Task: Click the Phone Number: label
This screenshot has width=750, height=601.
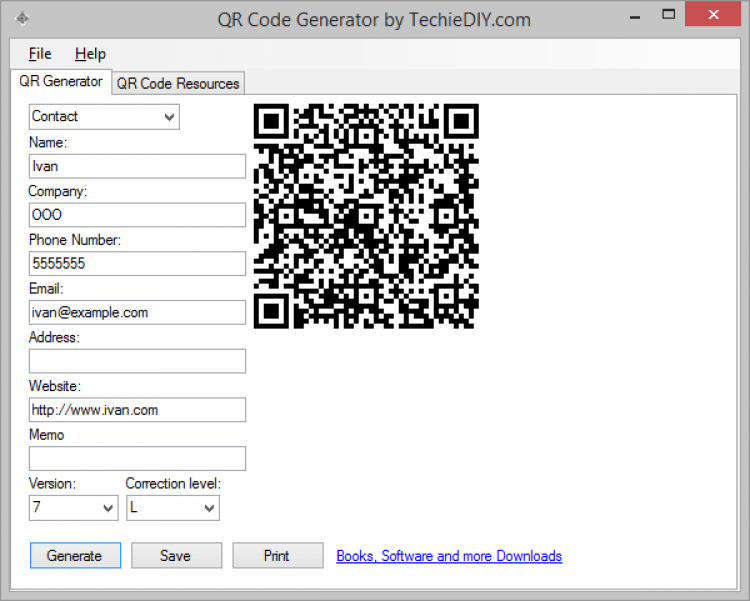Action: point(75,240)
